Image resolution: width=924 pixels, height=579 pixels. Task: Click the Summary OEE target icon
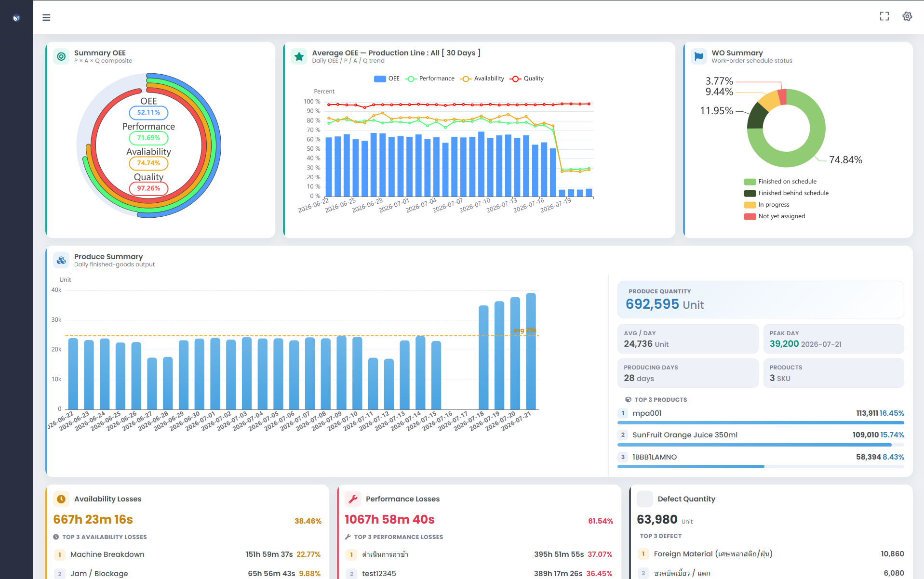coord(61,56)
